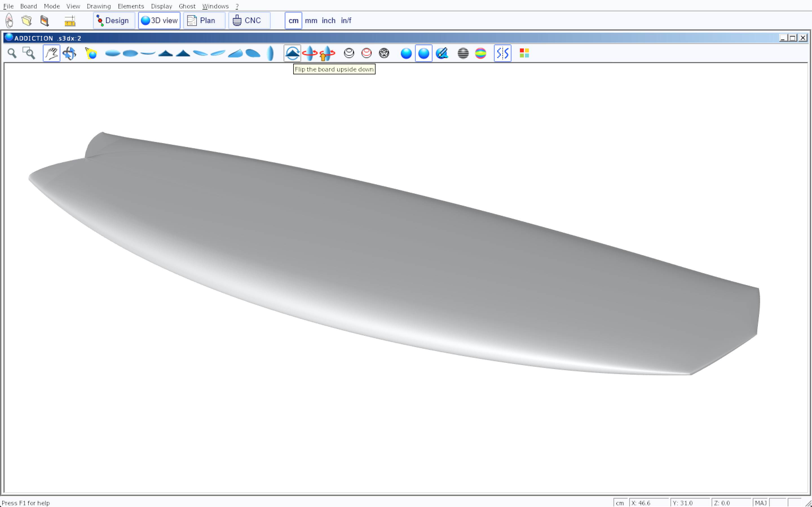
Task: Click the rainbow colored sphere icon
Action: 480,53
